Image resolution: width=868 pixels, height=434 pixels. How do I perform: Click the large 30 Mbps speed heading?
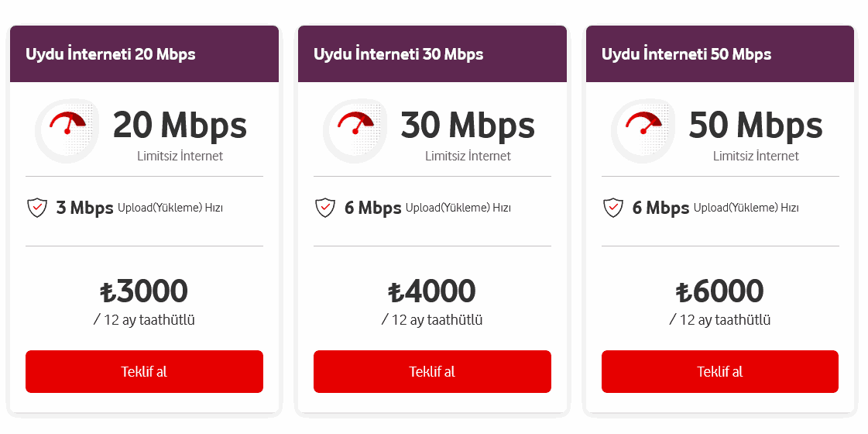(468, 126)
